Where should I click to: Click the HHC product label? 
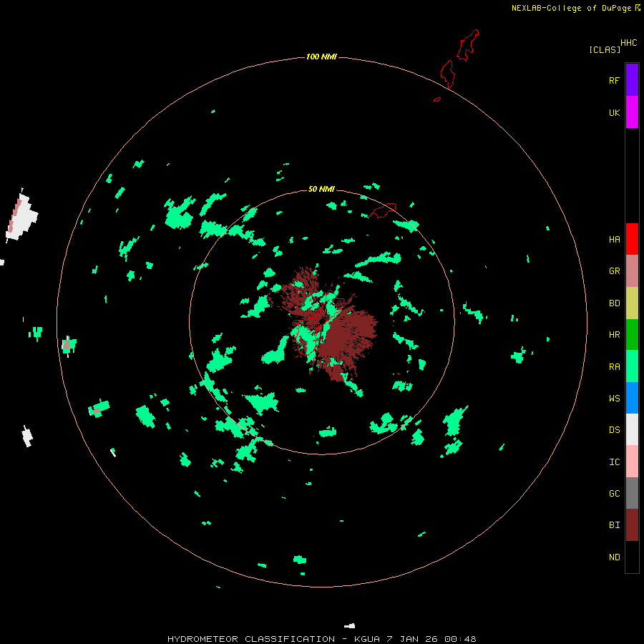tap(629, 43)
